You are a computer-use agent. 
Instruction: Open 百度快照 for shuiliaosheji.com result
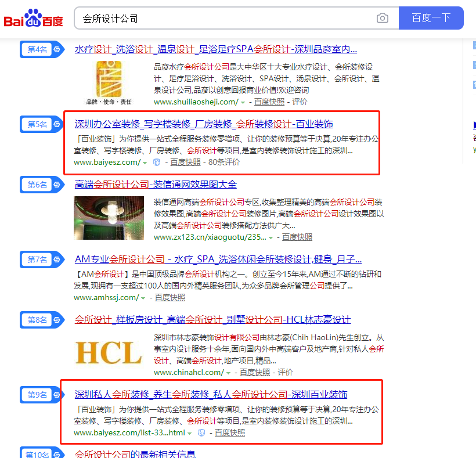pos(269,102)
